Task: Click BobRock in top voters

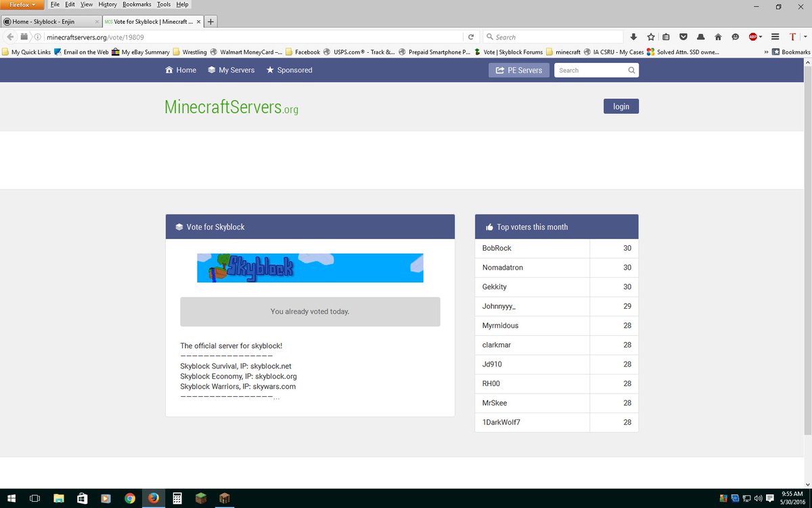Action: pyautogui.click(x=497, y=248)
